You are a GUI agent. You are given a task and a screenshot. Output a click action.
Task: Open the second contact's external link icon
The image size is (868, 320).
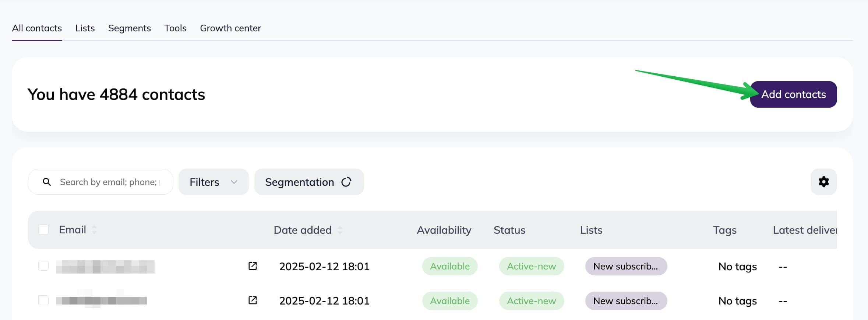point(253,300)
